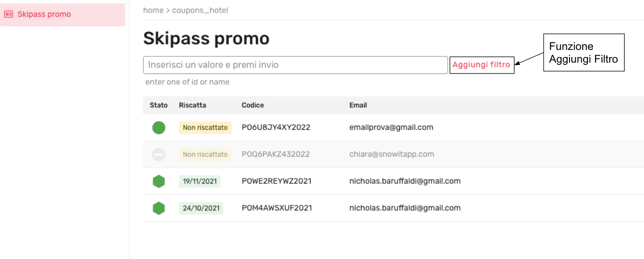
Task: Click Non riscattato badge for code PO6U8JY4XY2022
Action: (x=205, y=128)
